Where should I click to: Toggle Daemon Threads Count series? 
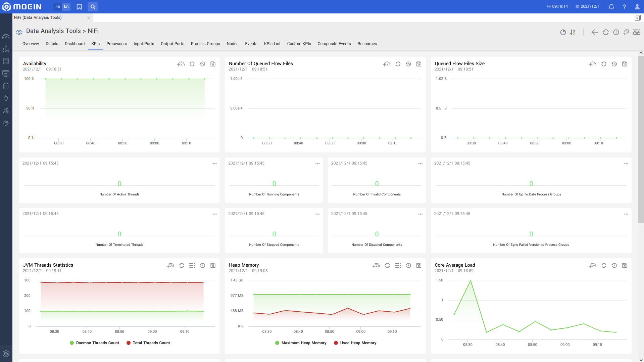pos(94,343)
